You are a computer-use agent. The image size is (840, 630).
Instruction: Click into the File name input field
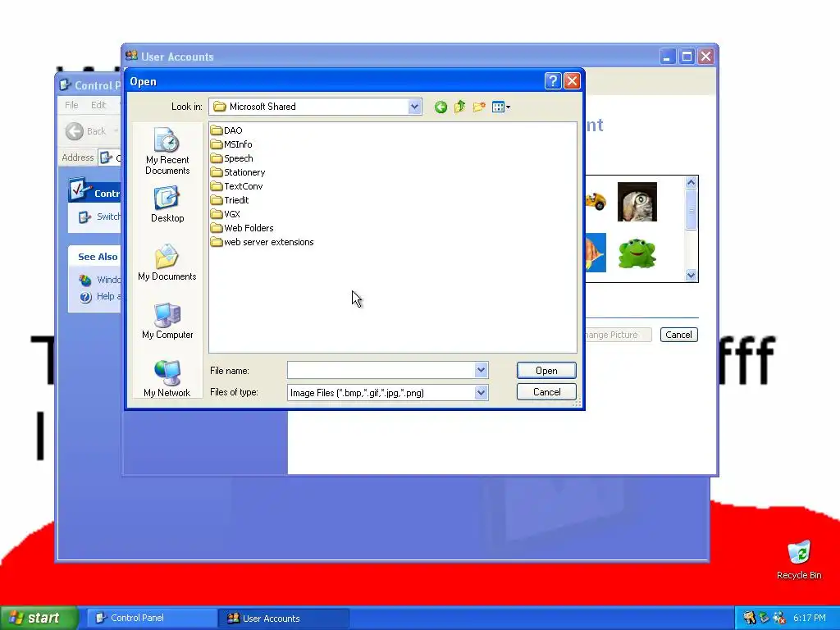click(x=381, y=370)
